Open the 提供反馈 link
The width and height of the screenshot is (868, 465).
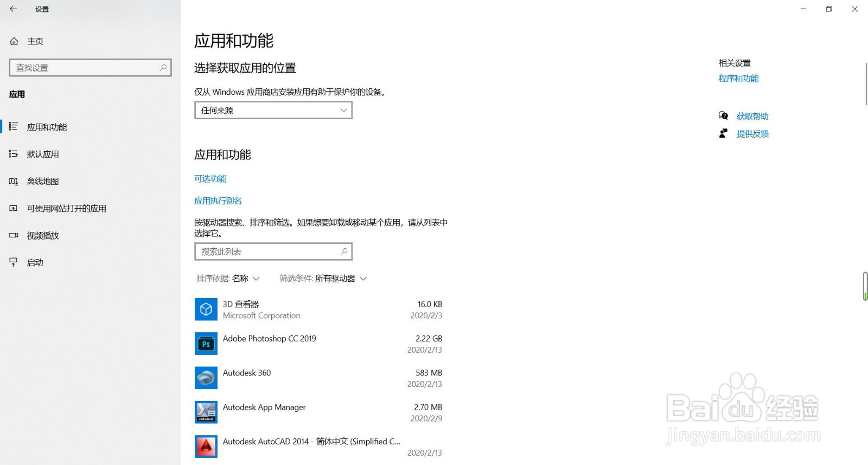752,134
